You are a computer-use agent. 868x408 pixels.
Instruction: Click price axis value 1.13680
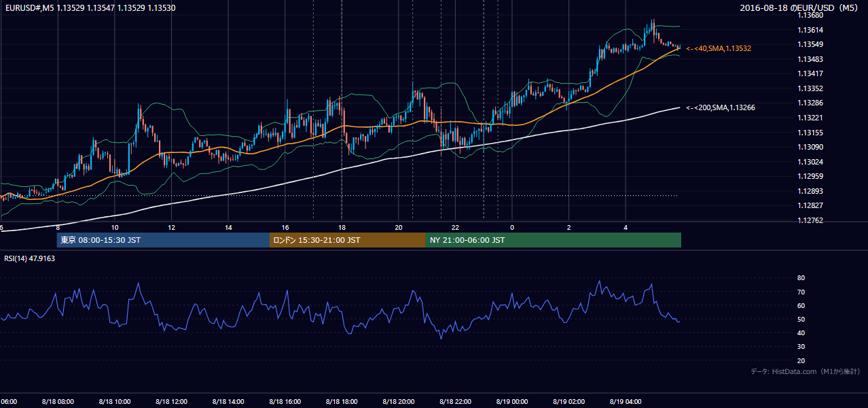tap(810, 15)
